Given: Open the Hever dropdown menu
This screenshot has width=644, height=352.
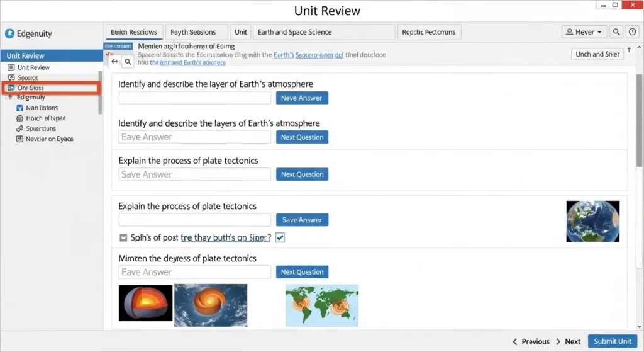Looking at the screenshot, I should pos(584,32).
